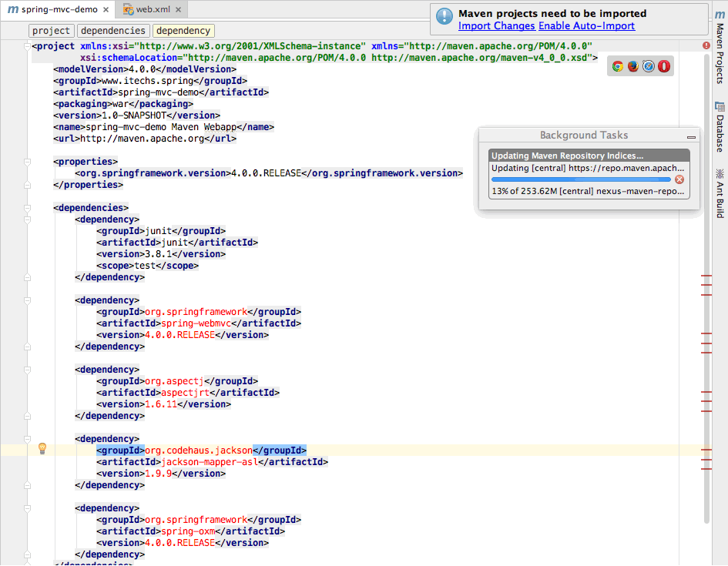Click the war packaging value
The image size is (728, 566).
[121, 104]
